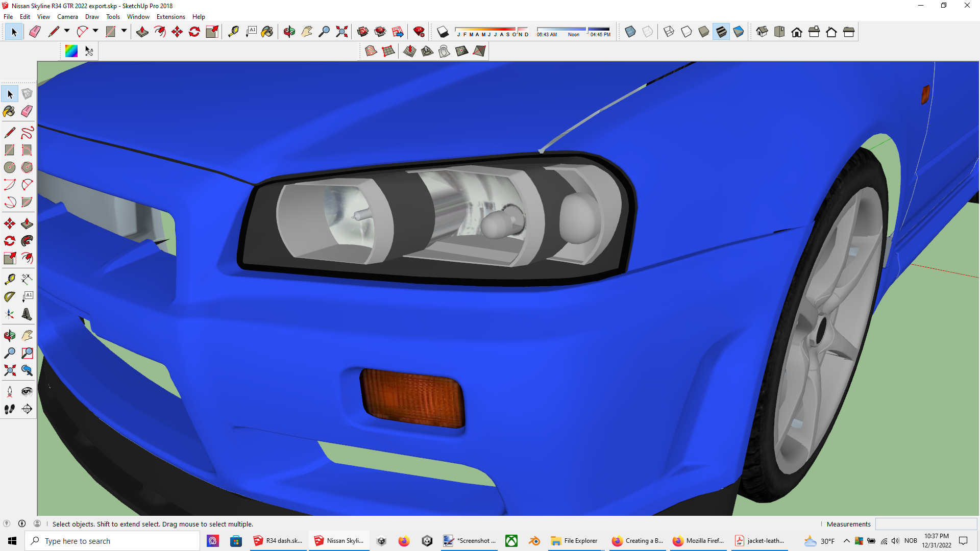Switch to Hidden Line face style
Screen dimensions: 980x551
[687, 32]
